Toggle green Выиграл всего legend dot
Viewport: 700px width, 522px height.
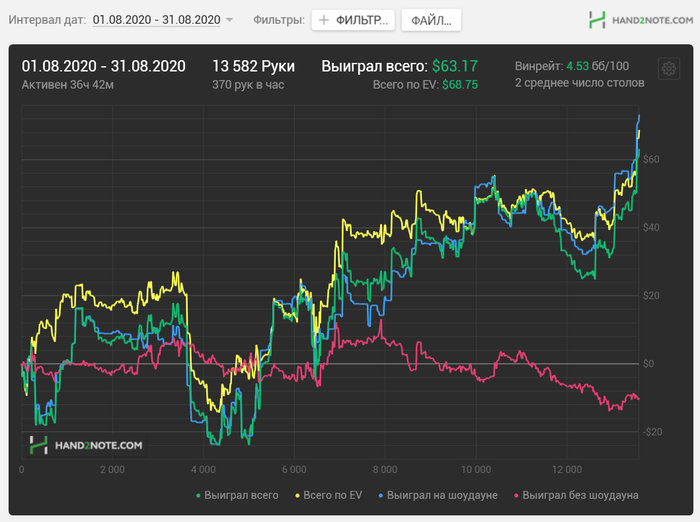[x=198, y=496]
